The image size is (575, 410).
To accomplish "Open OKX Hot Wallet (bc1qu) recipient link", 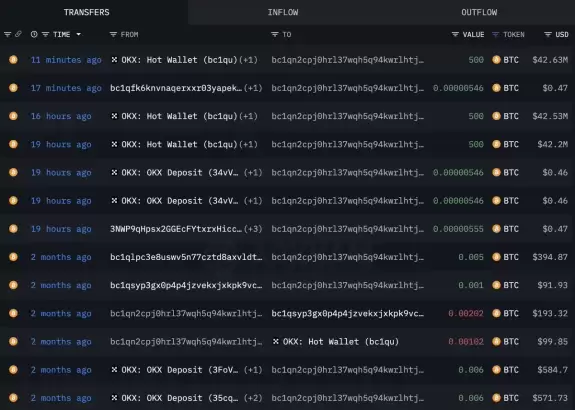I will click(341, 342).
